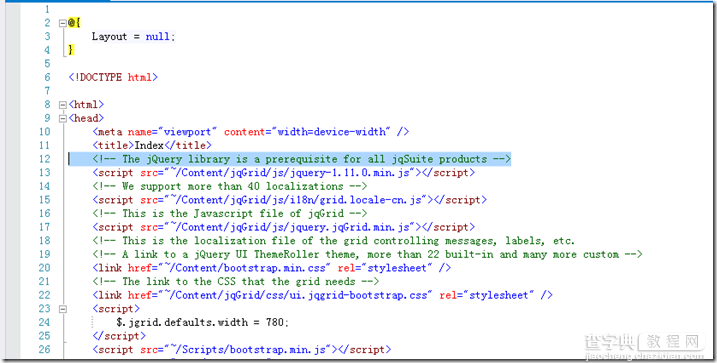
Task: Collapse the @{ Razor code block
Action: [63, 23]
